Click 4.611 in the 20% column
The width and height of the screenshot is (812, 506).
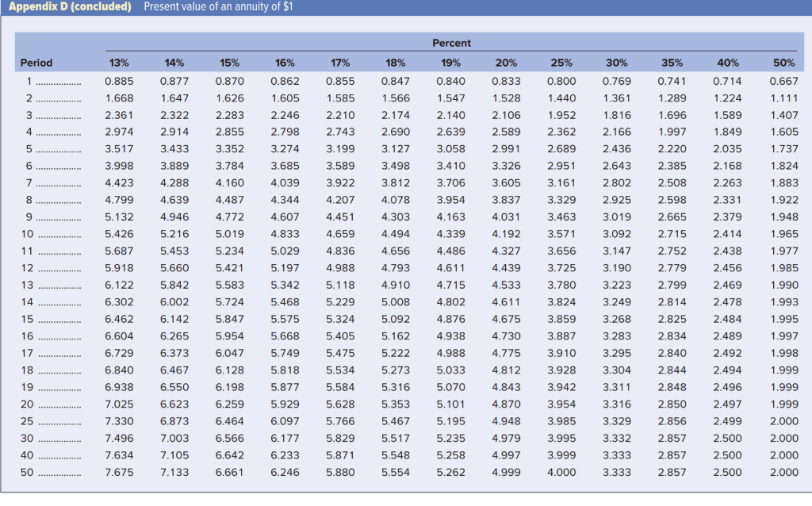coord(506,302)
